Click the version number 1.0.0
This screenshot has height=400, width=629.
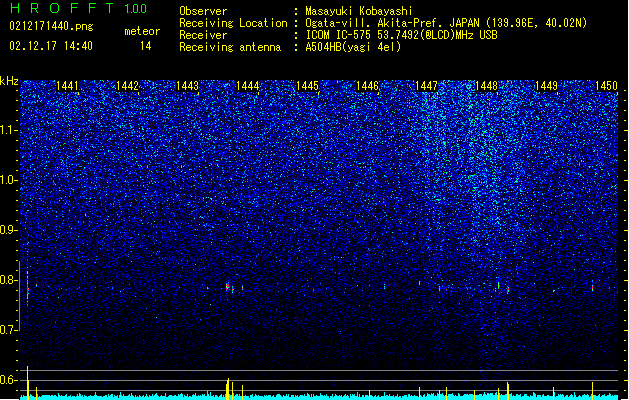point(136,9)
